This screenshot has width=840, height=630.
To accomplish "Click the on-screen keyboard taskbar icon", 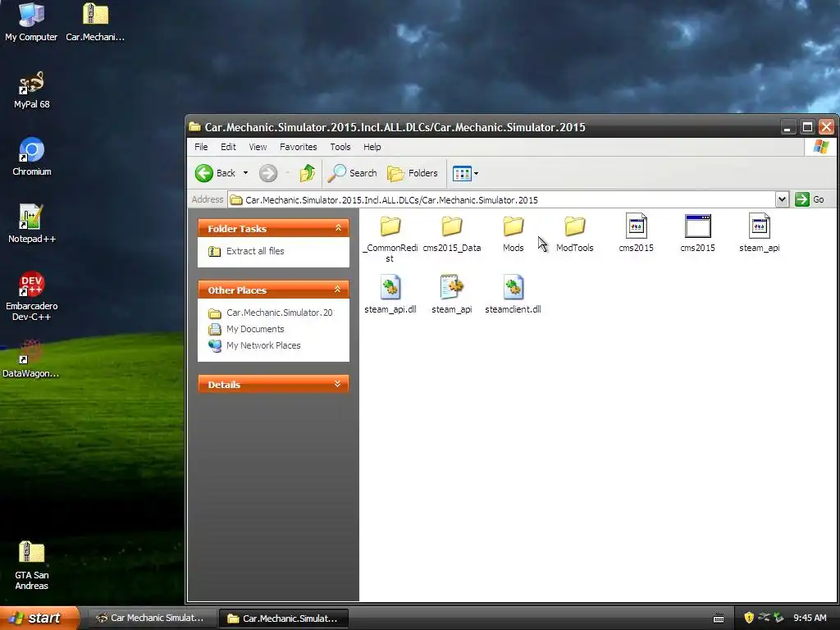I will (x=719, y=619).
